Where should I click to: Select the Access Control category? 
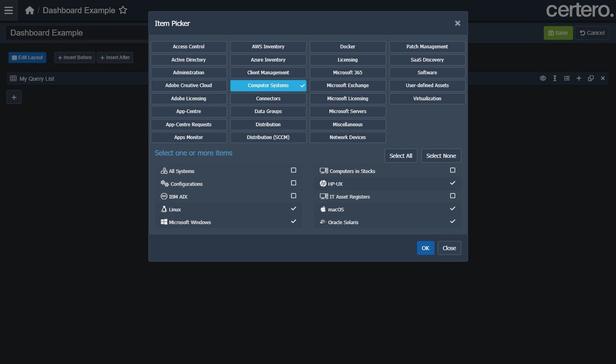(x=189, y=47)
